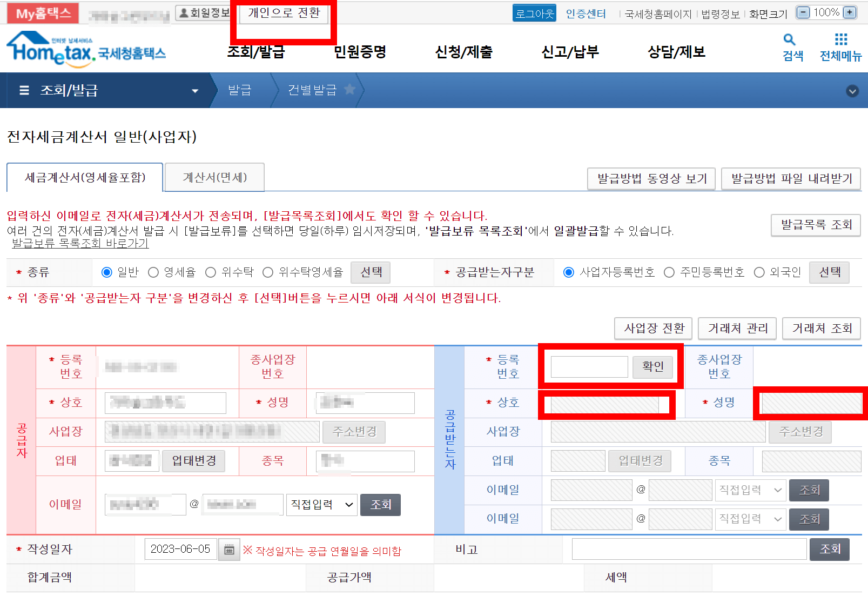
Task: Open the calendar picker for 작성일자
Action: 229,550
